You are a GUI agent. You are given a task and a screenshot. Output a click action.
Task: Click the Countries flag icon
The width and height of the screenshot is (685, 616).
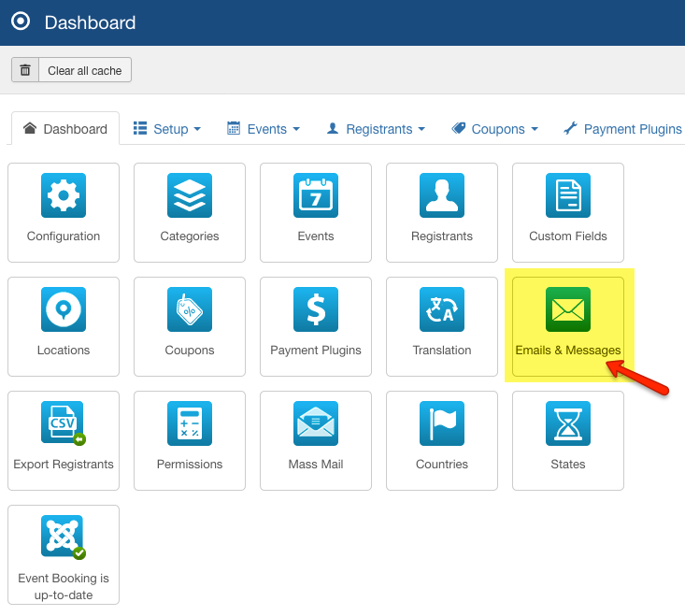(x=442, y=423)
